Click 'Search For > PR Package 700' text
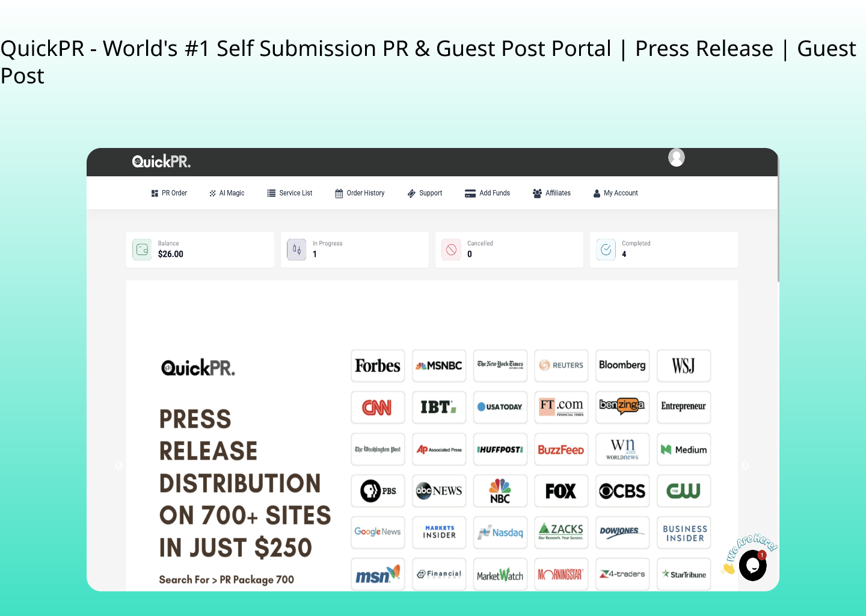Viewport: 866px width, 616px height. (x=226, y=580)
